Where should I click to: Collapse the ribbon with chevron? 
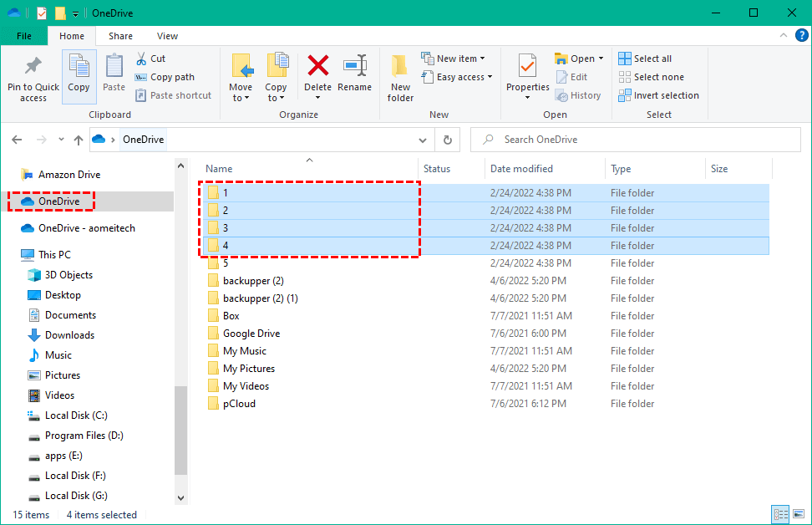(783, 35)
